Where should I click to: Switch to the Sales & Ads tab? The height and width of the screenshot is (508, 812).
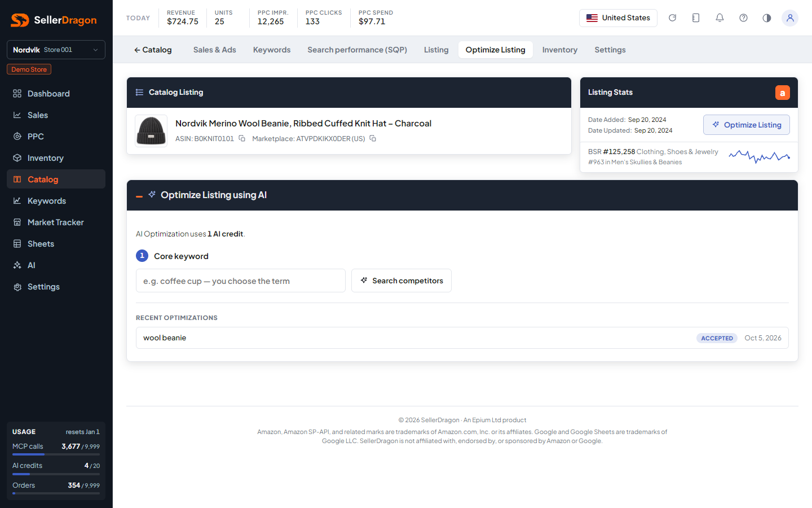(215, 50)
